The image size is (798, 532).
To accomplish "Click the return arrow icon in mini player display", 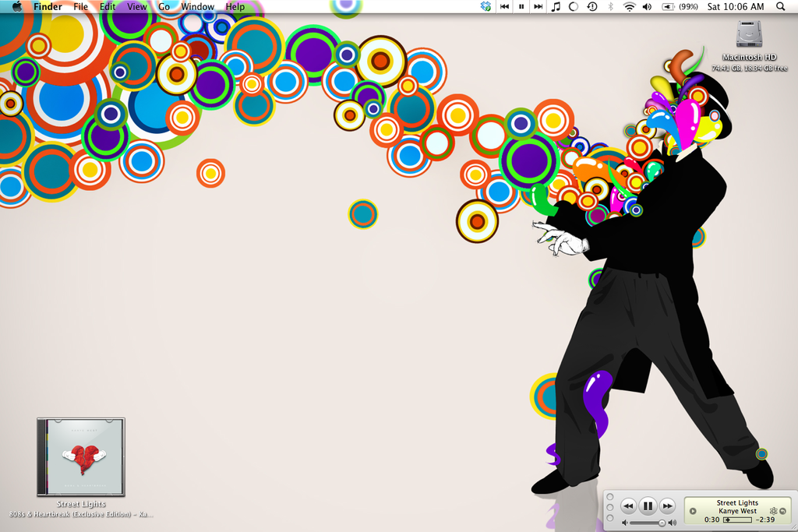I will click(x=782, y=511).
